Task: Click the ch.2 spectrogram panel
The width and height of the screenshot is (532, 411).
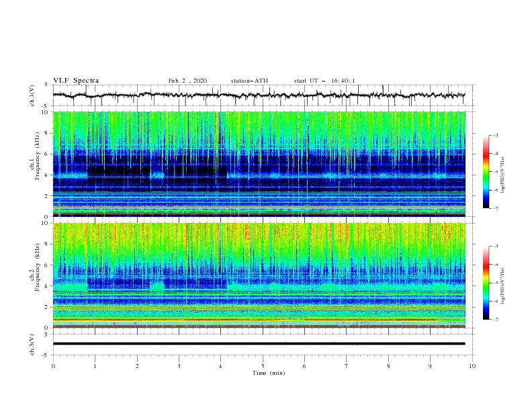Action: coord(259,275)
